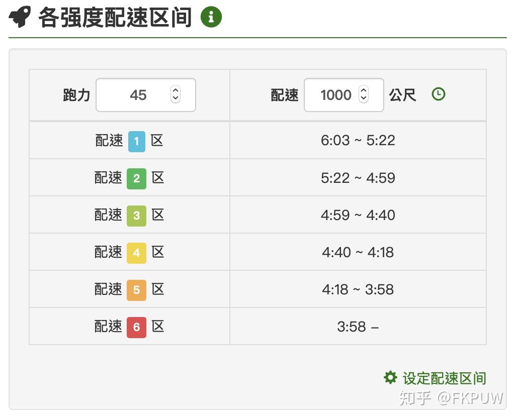Click the 各强度配速区间 heading text
This screenshot has height=420, width=516.
(x=115, y=18)
